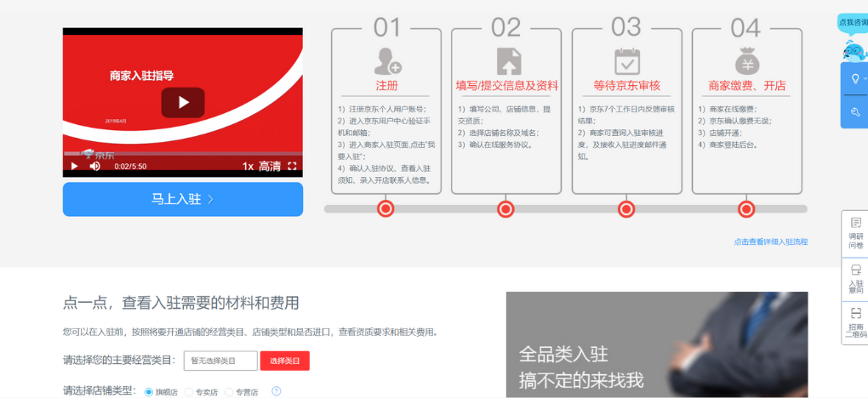Select the 专卖店 radio button
The image size is (868, 398).
pos(189,391)
